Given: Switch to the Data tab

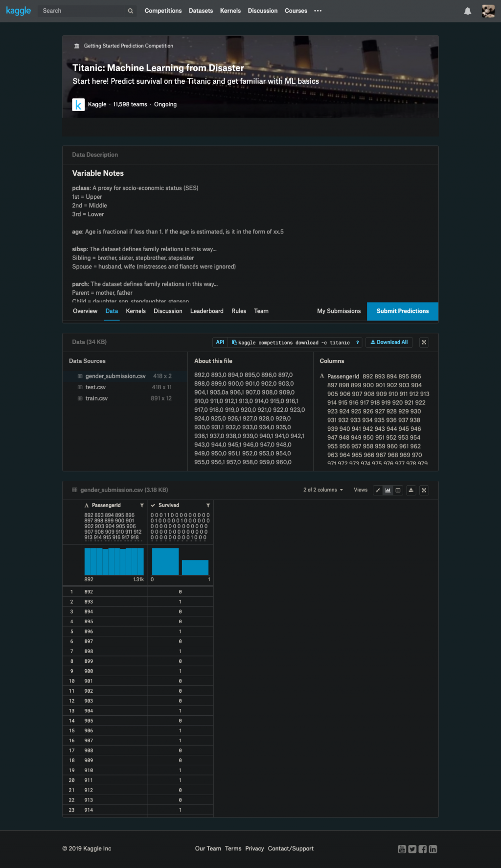Looking at the screenshot, I should tap(112, 311).
